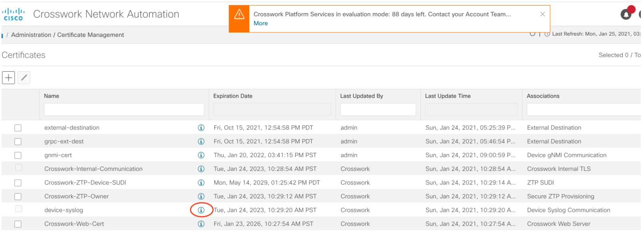Focus the Name filter field
Viewport: 644px width, 237px height.
124,109
